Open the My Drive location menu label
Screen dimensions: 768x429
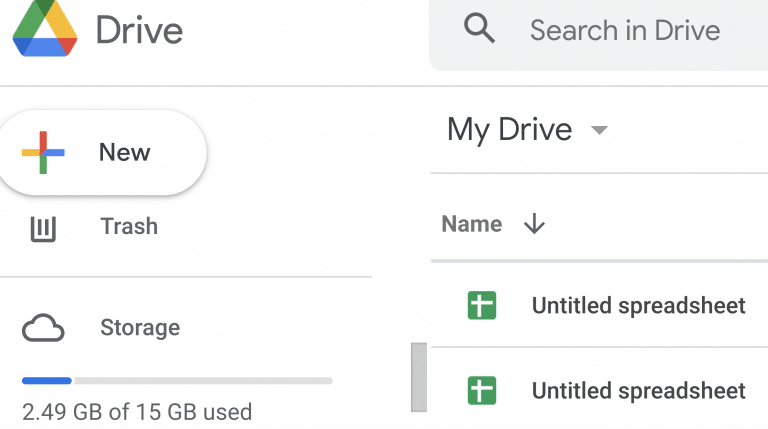coord(509,130)
